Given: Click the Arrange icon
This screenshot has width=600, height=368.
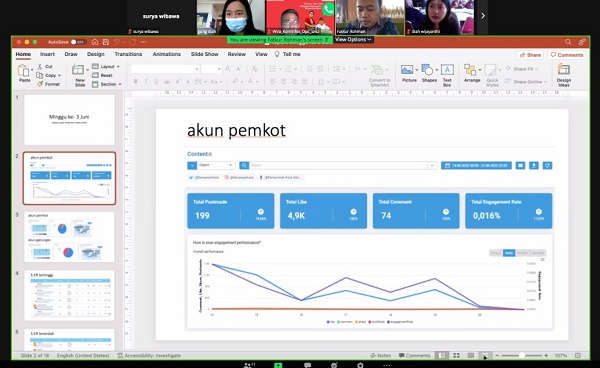Looking at the screenshot, I should [x=470, y=70].
